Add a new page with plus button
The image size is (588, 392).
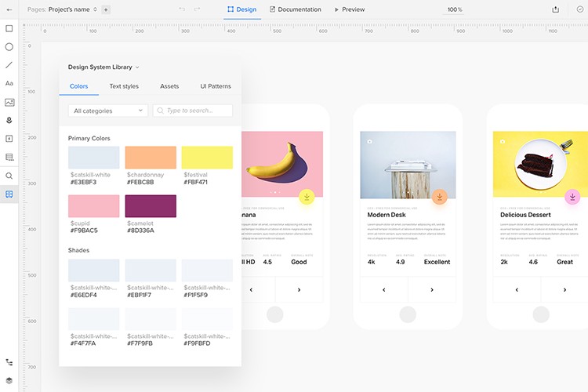[x=106, y=9]
